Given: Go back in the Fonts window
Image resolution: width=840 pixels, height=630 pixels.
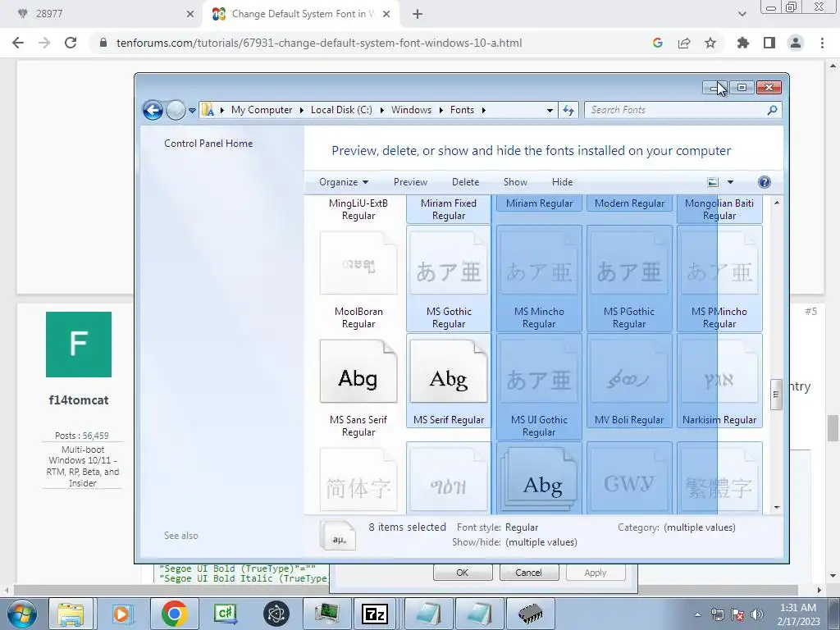Looking at the screenshot, I should pyautogui.click(x=153, y=111).
